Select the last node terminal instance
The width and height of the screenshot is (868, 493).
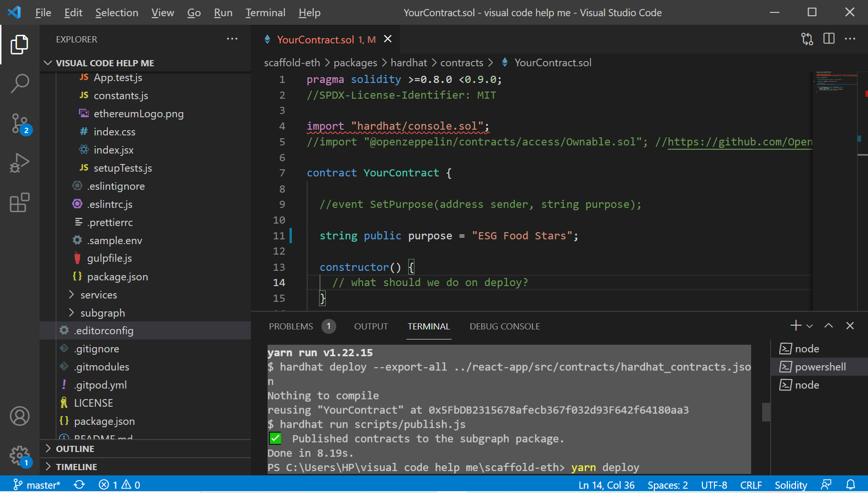click(x=819, y=385)
